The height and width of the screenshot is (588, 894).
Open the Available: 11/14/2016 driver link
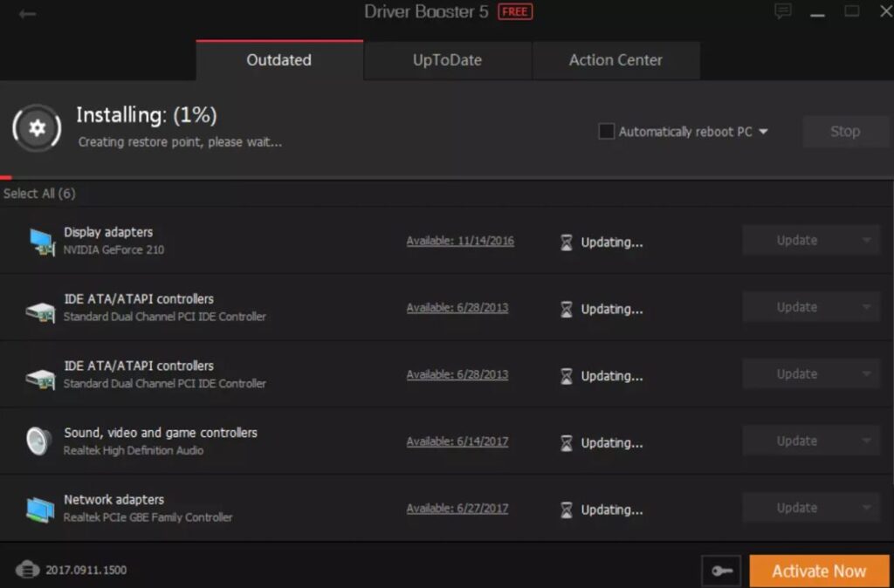coord(460,242)
